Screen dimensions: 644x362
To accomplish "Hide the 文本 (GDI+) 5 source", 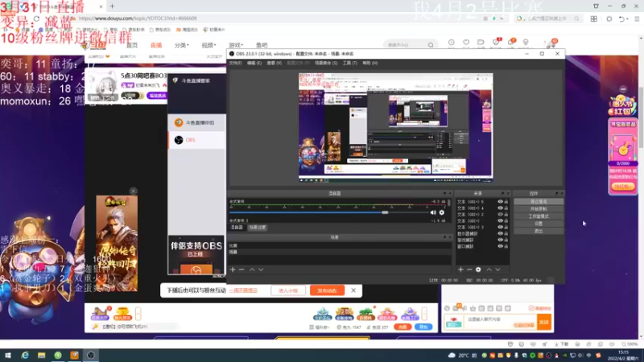I will [x=500, y=202].
